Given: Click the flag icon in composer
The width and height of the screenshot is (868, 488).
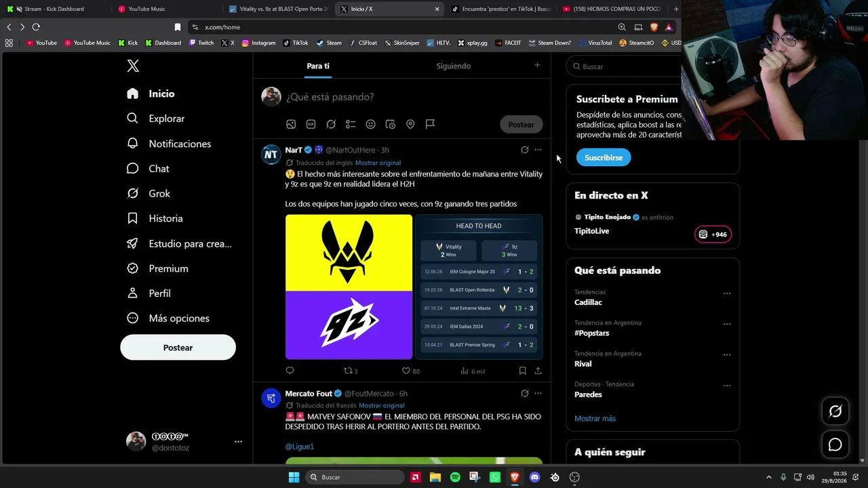Looking at the screenshot, I should 430,124.
